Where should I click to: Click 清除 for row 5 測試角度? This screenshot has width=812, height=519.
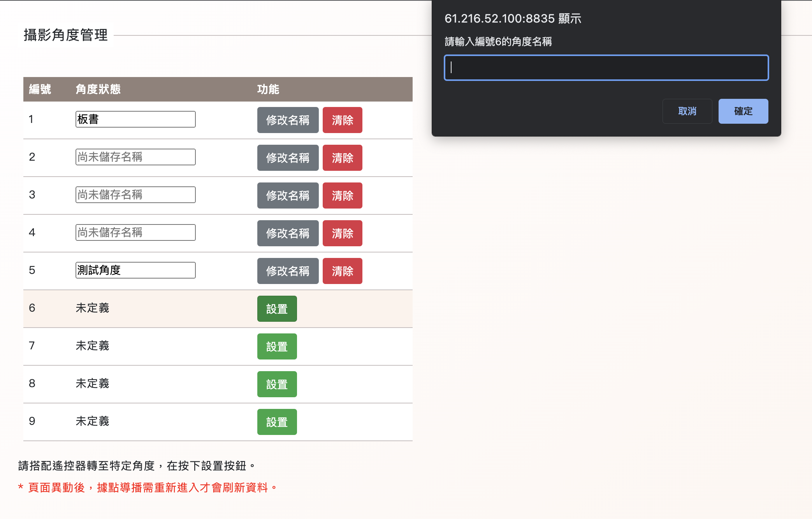pyautogui.click(x=342, y=271)
